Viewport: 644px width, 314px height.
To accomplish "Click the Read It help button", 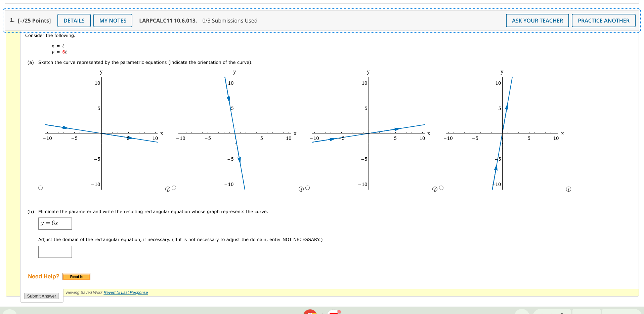I will point(76,276).
